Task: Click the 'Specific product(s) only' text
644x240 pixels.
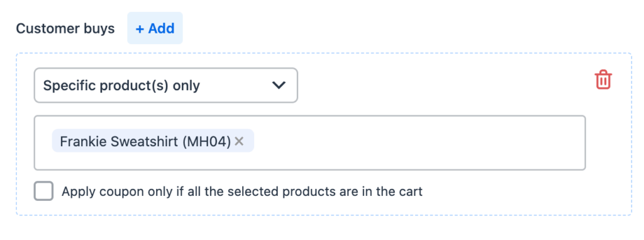Action: pos(121,86)
